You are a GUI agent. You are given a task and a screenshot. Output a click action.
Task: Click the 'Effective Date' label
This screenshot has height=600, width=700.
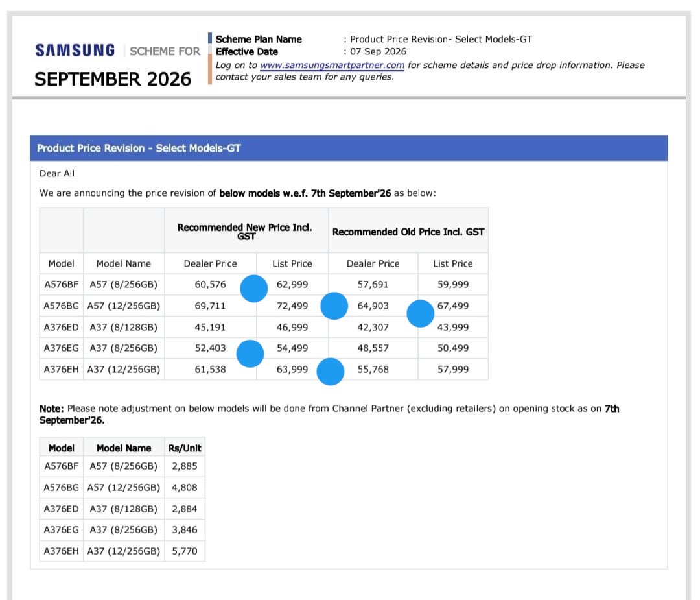pos(247,52)
